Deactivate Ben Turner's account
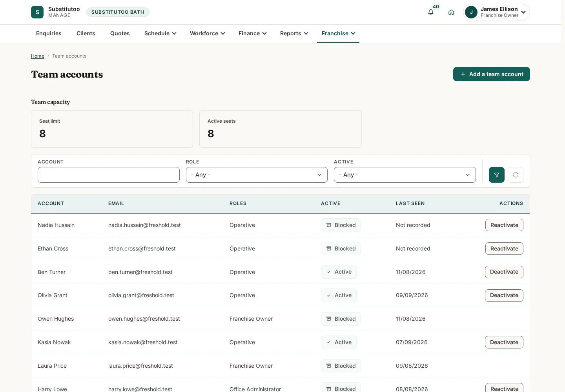This screenshot has height=392, width=565. pos(504,272)
